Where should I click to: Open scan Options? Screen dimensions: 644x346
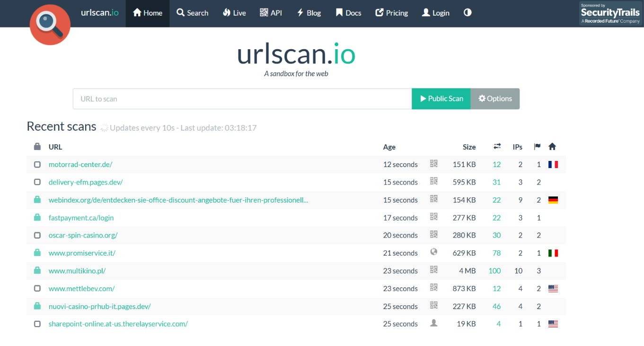(495, 99)
